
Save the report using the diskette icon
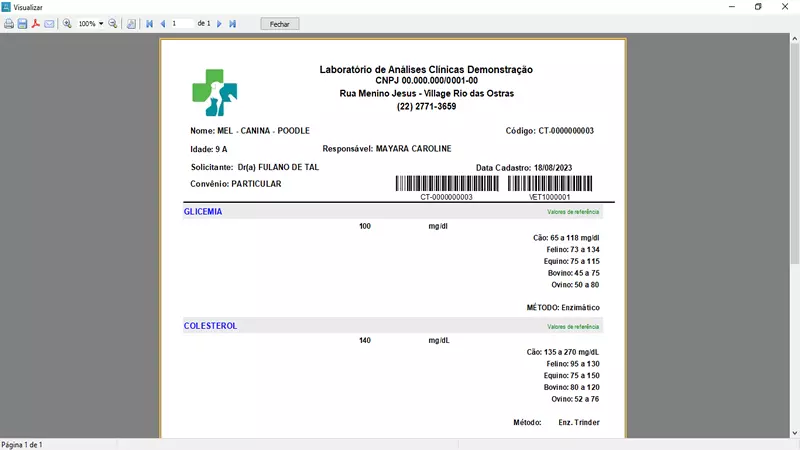22,23
